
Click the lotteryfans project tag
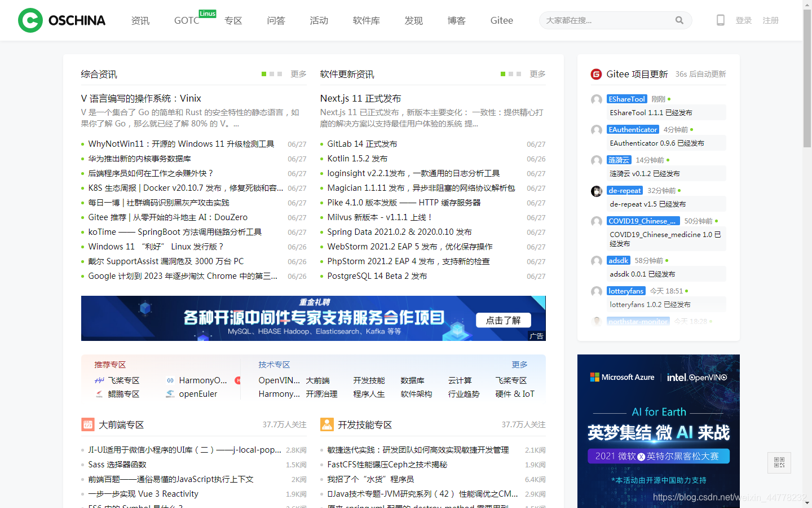(x=626, y=291)
